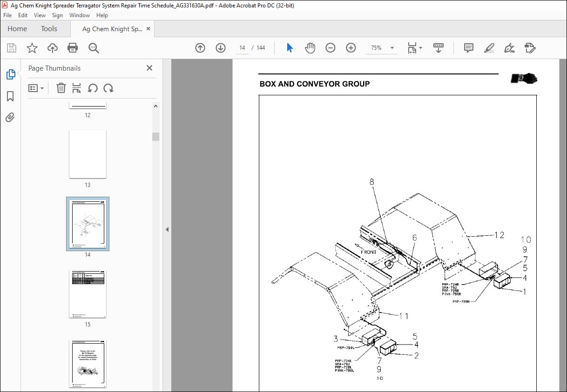The height and width of the screenshot is (392, 567).
Task: Expand the fit page dropdown arrow
Action: tap(421, 48)
